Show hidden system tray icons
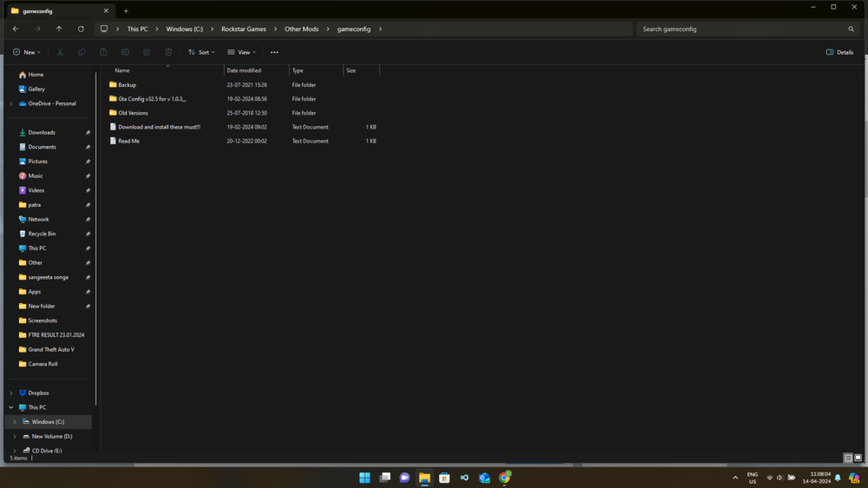This screenshot has width=868, height=488. pyautogui.click(x=735, y=478)
